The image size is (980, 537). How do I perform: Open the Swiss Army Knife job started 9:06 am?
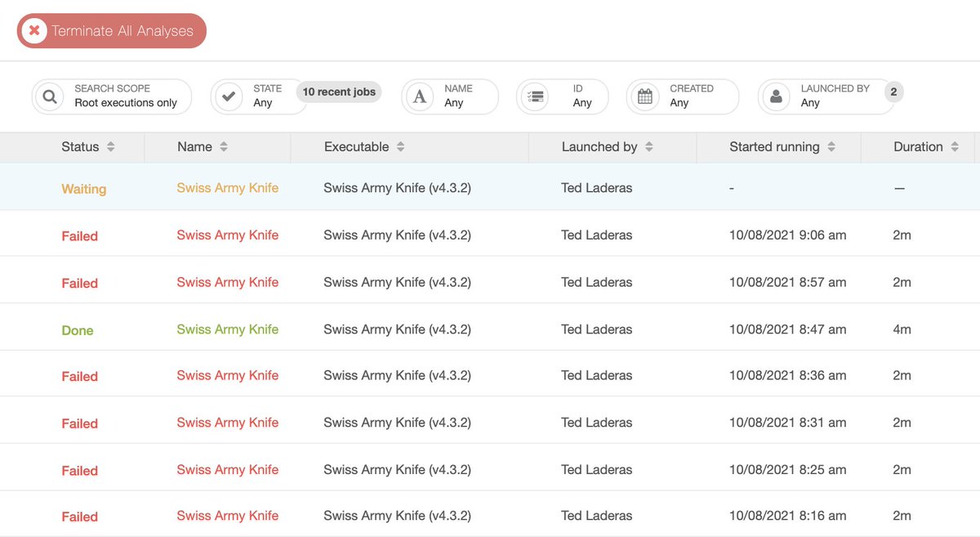point(228,235)
